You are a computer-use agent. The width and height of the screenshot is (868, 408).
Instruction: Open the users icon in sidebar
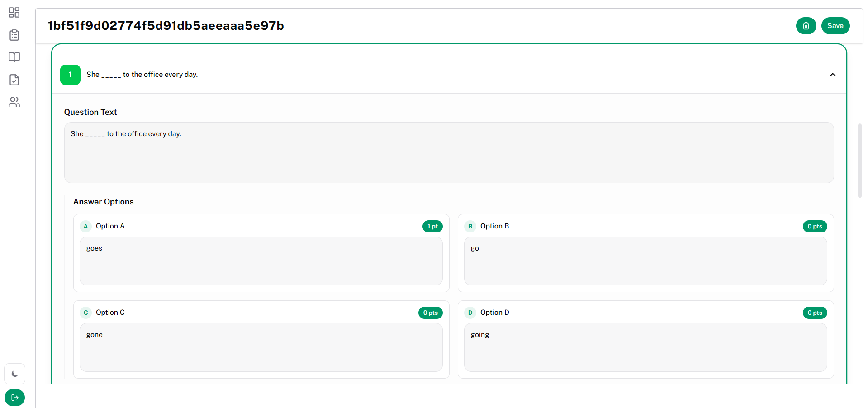[x=14, y=102]
